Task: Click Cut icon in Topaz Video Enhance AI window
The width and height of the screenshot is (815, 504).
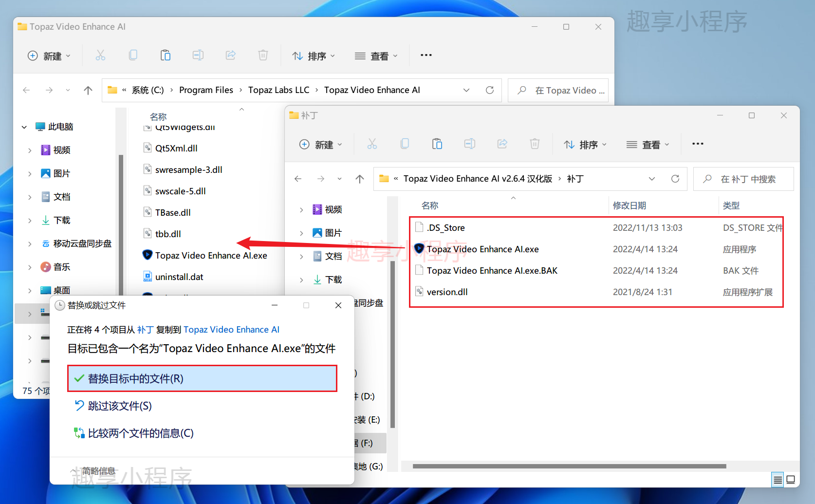Action: tap(100, 56)
